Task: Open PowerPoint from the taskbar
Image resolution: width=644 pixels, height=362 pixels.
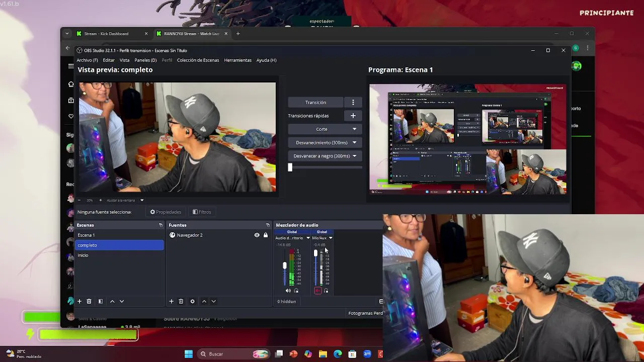Action: click(293, 354)
